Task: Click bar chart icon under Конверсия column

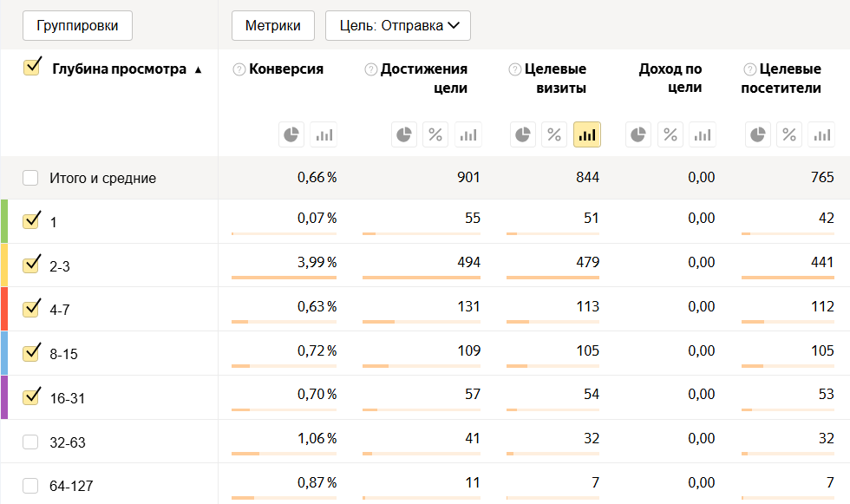Action: click(x=324, y=134)
